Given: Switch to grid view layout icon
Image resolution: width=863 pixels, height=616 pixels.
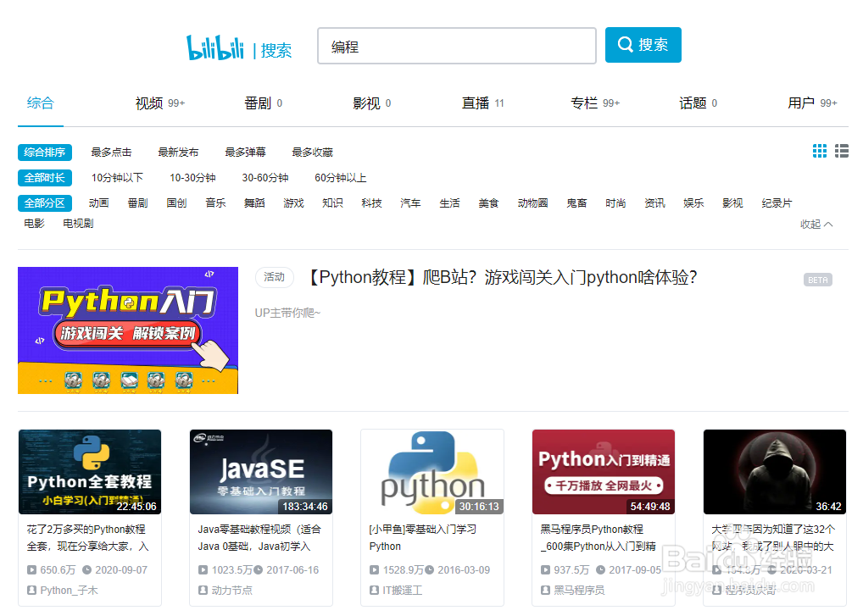Looking at the screenshot, I should [820, 151].
